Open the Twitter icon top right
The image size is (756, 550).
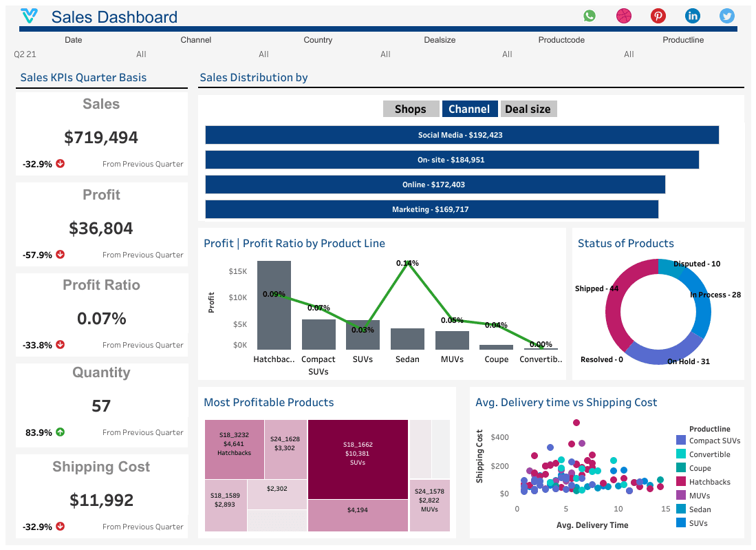(726, 15)
